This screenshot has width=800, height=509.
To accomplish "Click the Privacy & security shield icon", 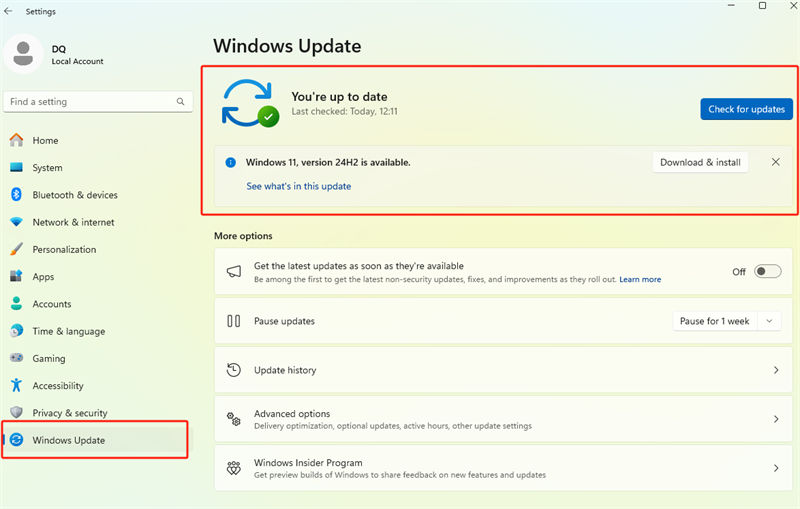I will click(x=16, y=412).
